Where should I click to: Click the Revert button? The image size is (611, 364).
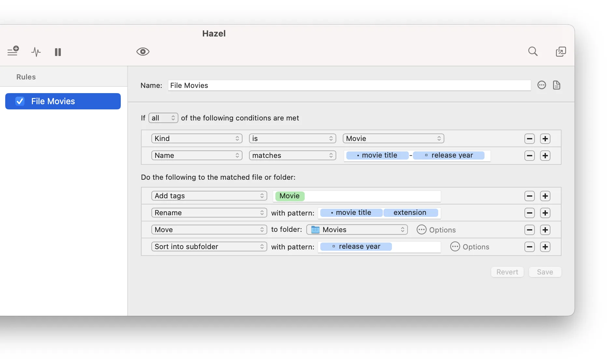click(507, 272)
